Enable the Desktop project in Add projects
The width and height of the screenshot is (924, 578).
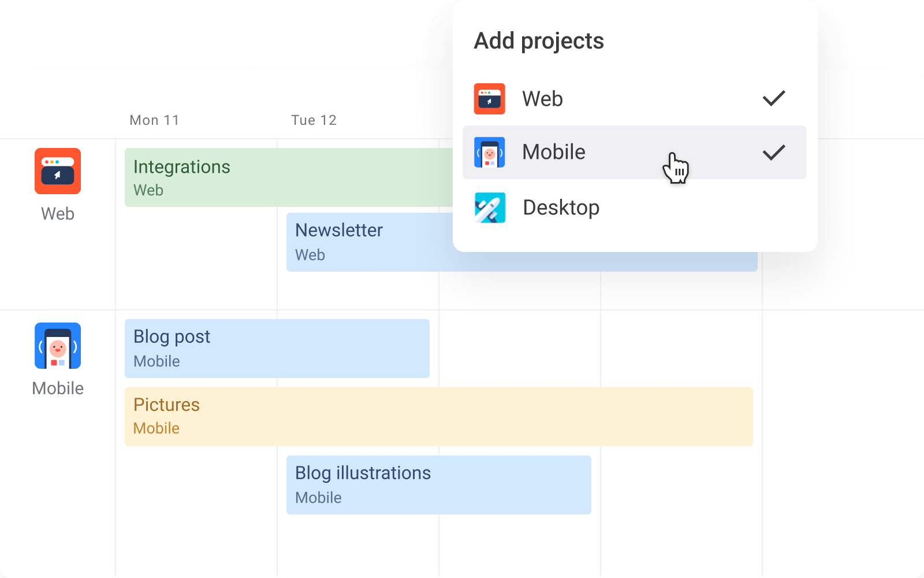pyautogui.click(x=634, y=207)
